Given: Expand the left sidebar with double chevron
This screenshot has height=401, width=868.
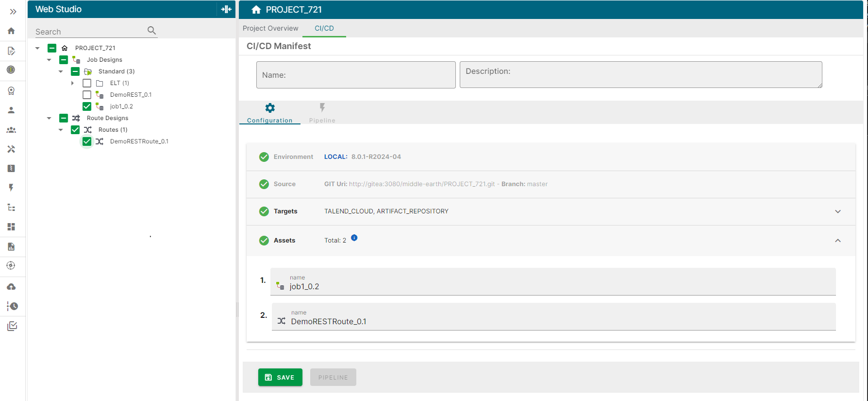Looking at the screenshot, I should coord(13,12).
